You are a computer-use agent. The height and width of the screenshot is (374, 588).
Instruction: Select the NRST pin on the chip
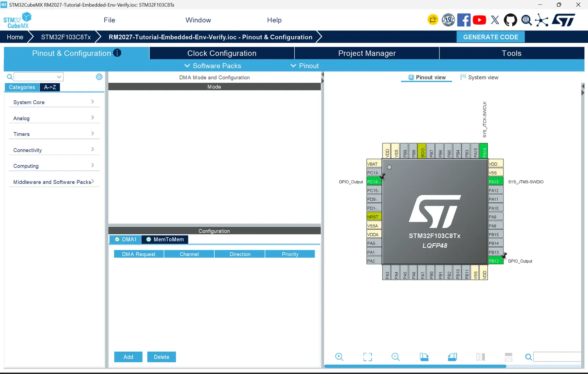click(374, 217)
